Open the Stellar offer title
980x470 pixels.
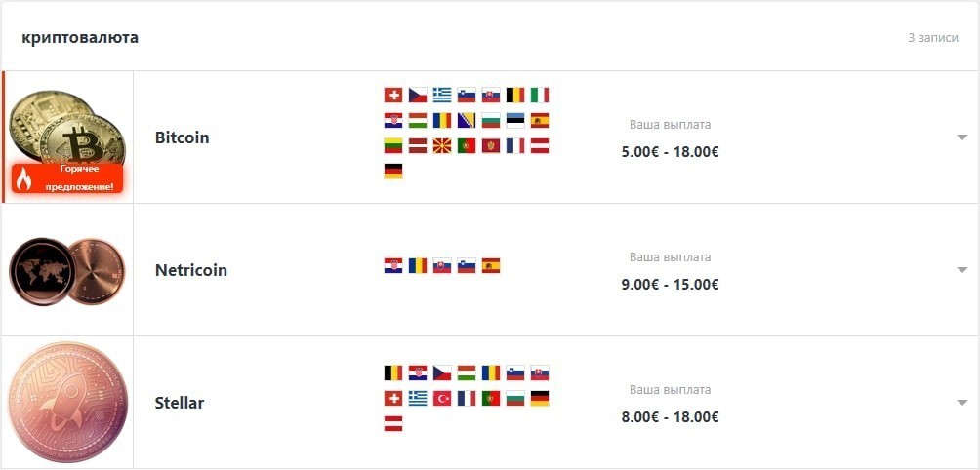pos(180,403)
